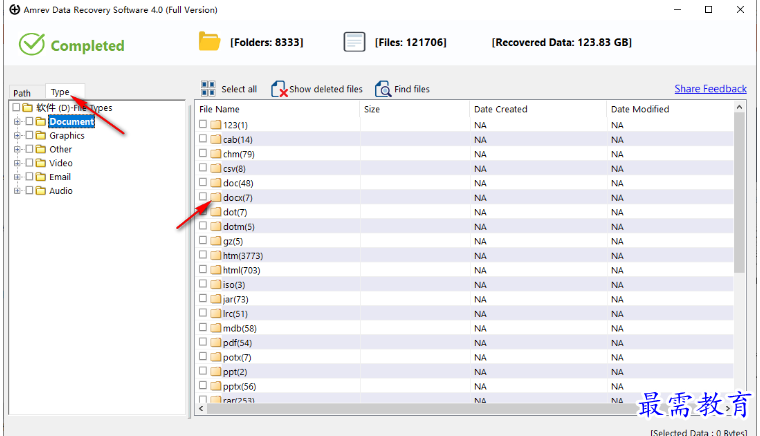Click folder icon of cab(14) row

(216, 140)
